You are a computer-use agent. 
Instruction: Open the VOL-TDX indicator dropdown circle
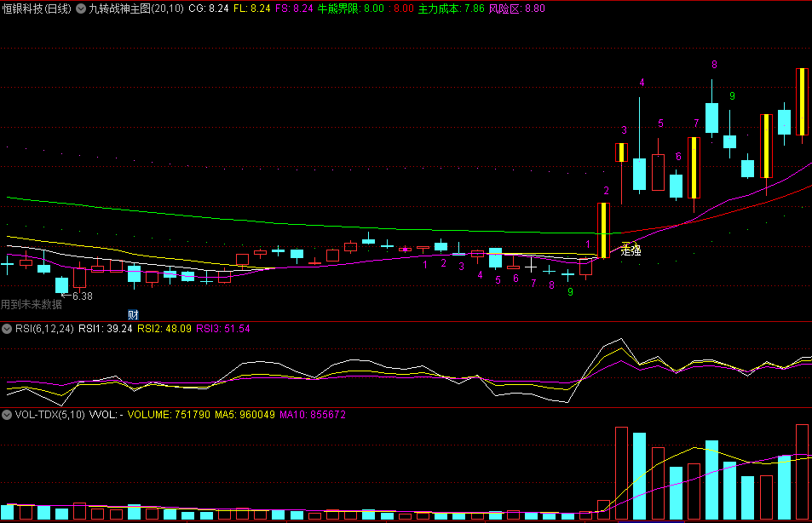tap(7, 415)
